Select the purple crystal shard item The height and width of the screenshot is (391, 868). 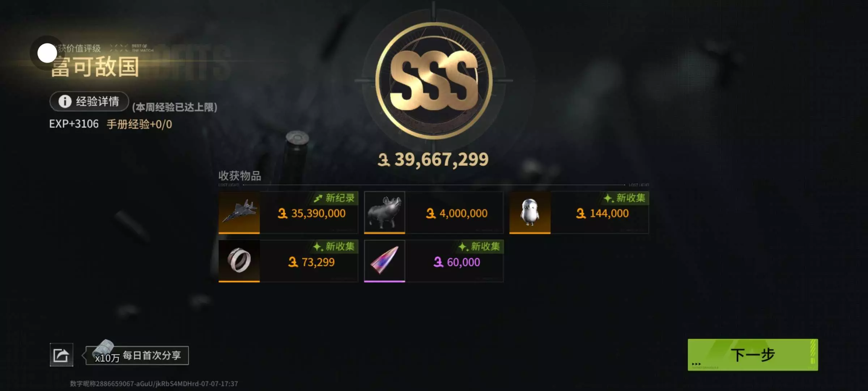point(384,261)
